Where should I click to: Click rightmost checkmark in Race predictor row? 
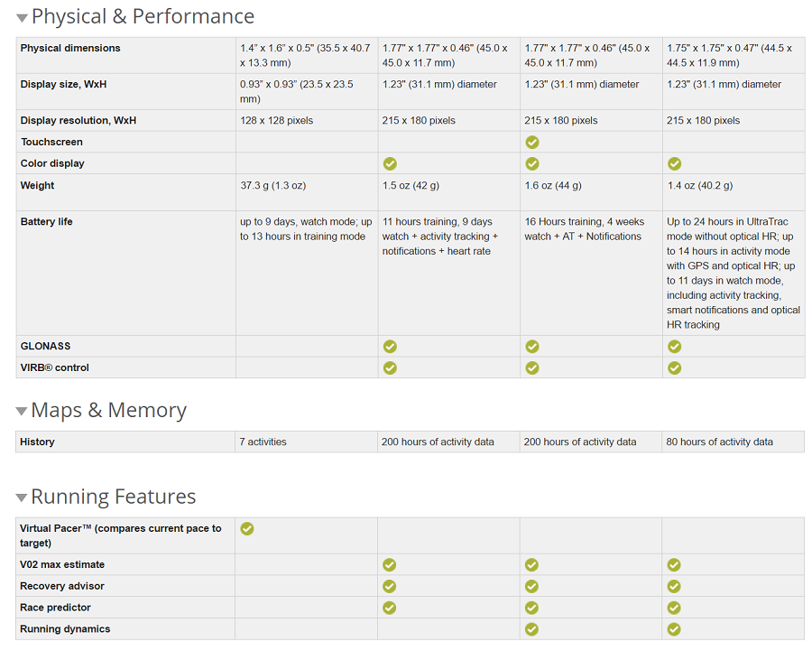(674, 608)
